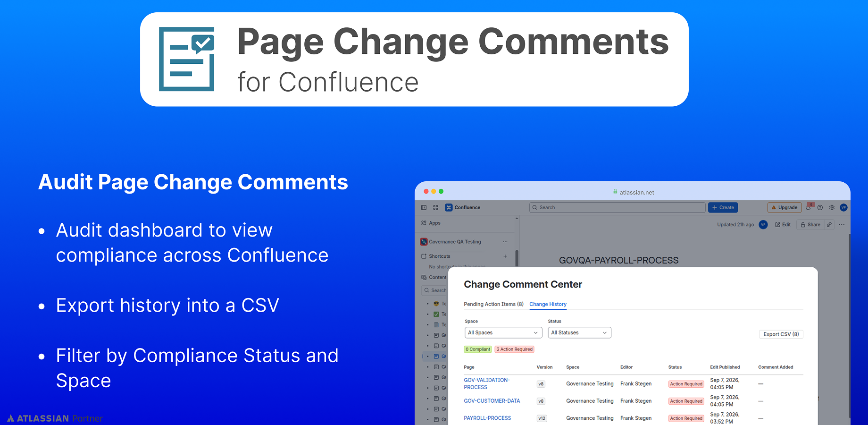Image resolution: width=868 pixels, height=425 pixels.
Task: Open the app switcher grid icon
Action: click(x=435, y=207)
